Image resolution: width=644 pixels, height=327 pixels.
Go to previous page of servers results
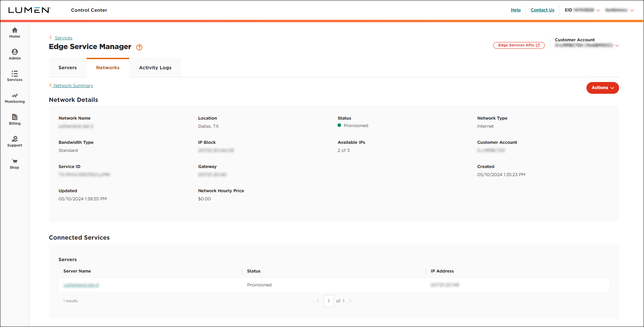pyautogui.click(x=318, y=301)
